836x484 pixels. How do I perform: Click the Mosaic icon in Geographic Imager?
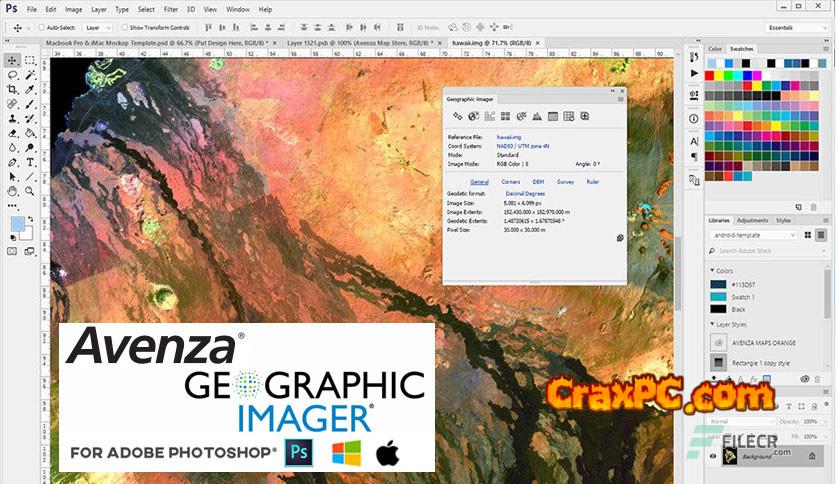(x=505, y=117)
